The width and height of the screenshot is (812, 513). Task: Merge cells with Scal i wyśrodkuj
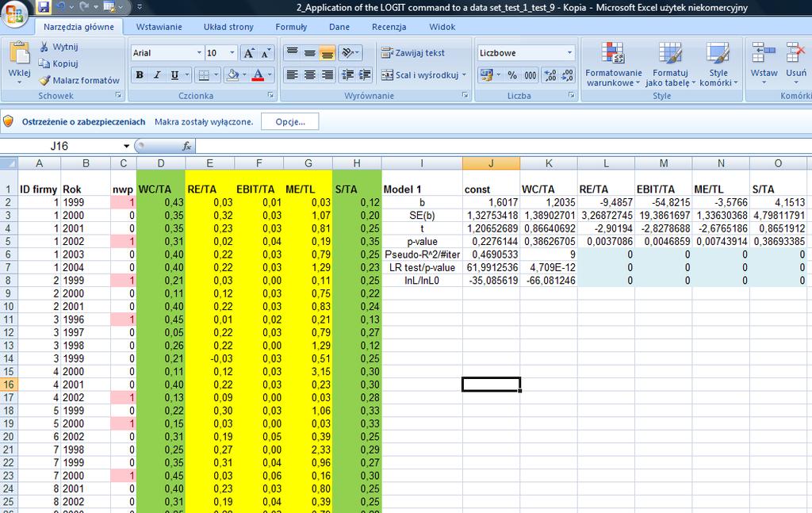click(x=420, y=75)
